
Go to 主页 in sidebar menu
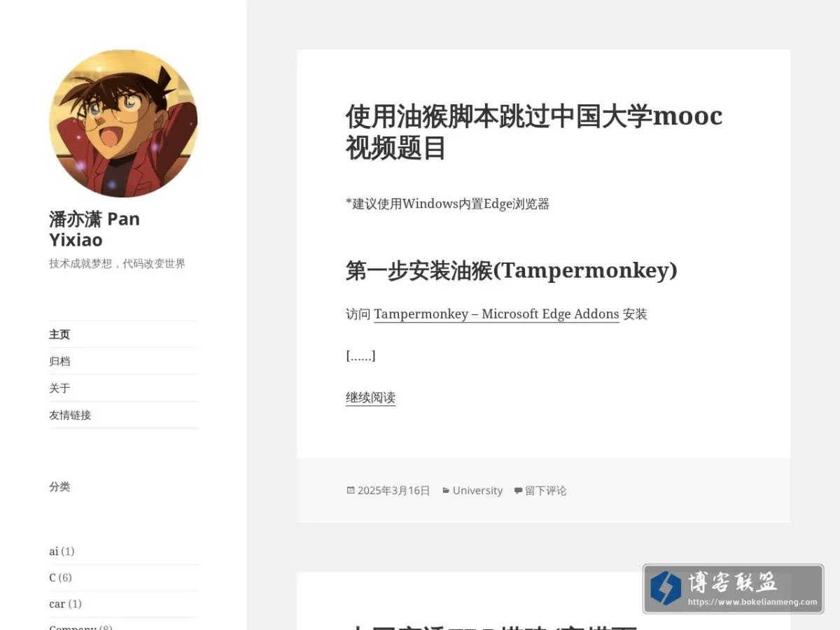(x=59, y=335)
